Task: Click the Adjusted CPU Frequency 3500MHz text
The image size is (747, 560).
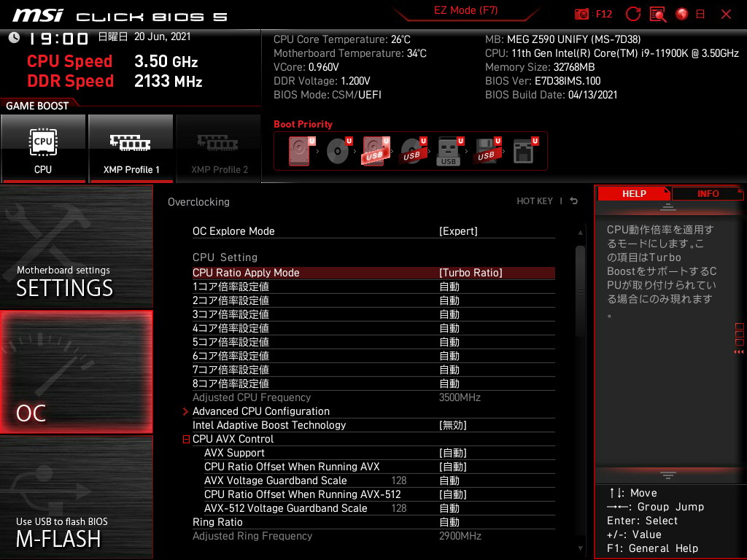Action: (x=460, y=397)
